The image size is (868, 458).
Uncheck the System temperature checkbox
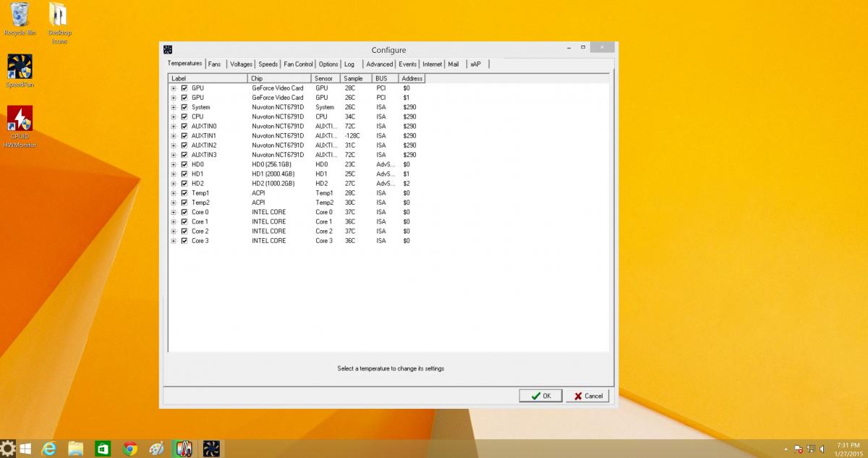click(184, 107)
